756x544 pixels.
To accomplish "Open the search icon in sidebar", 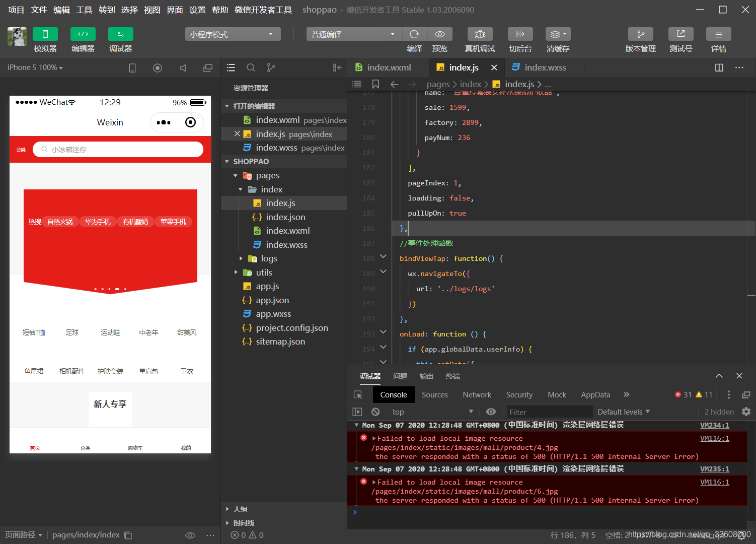I will (251, 67).
